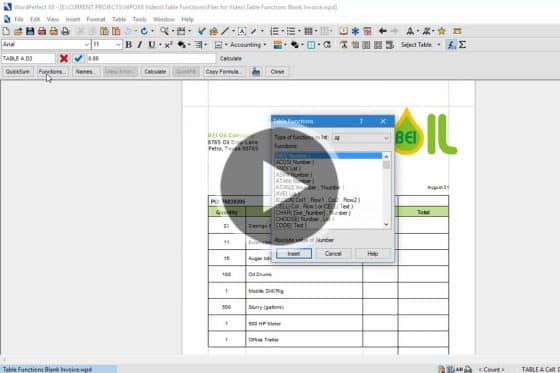The height and width of the screenshot is (373, 560).
Task: Click the gold star icon in toolbar
Action: coord(442,31)
